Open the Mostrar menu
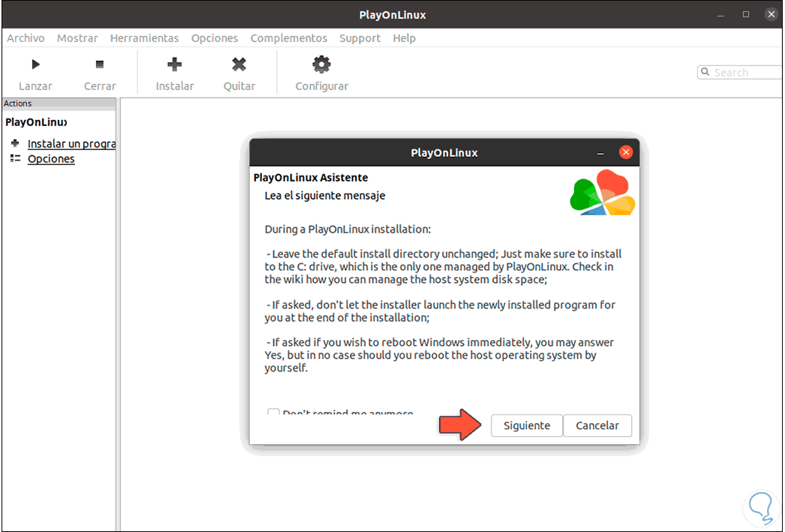The image size is (785, 532). (x=77, y=38)
